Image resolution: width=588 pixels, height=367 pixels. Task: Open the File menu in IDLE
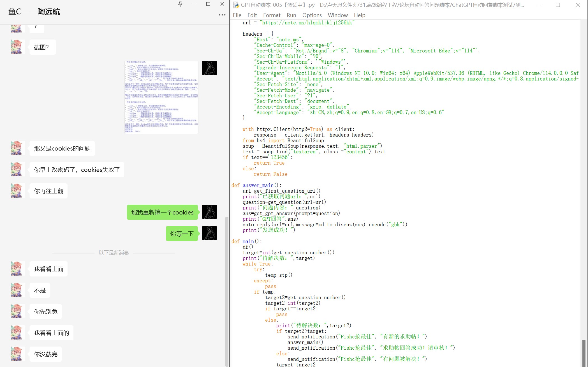click(237, 15)
